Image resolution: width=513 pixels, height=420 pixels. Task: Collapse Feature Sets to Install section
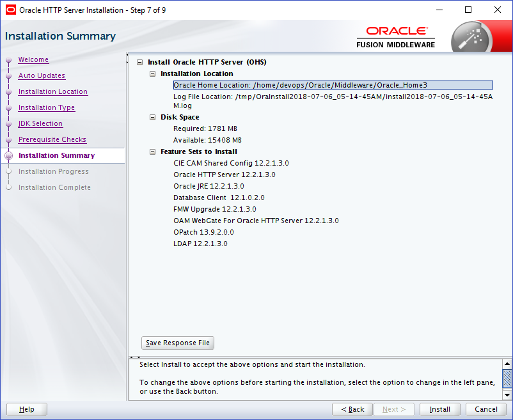point(152,152)
